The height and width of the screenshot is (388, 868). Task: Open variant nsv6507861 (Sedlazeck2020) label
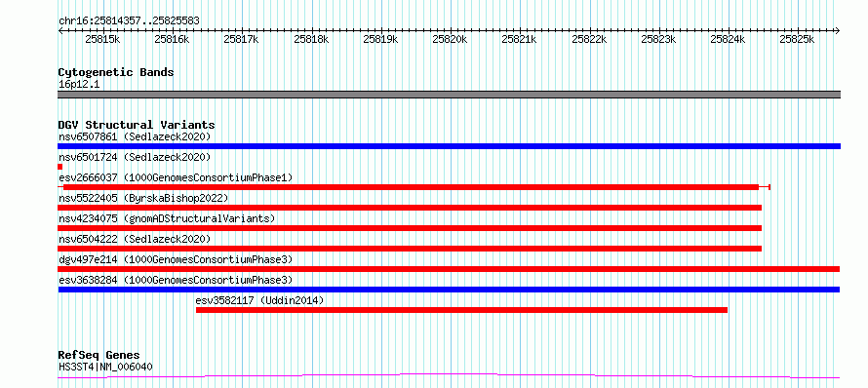(135, 136)
